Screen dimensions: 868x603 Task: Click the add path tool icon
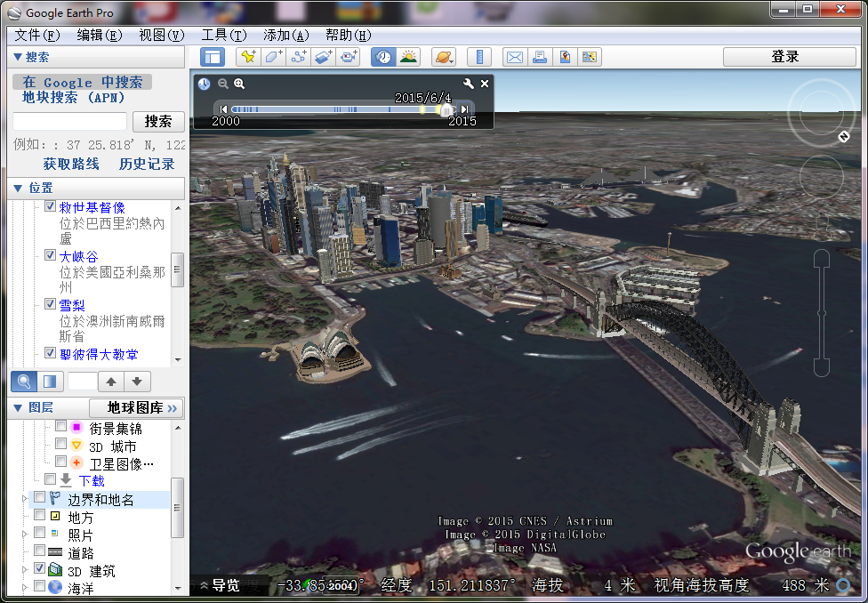pos(298,57)
